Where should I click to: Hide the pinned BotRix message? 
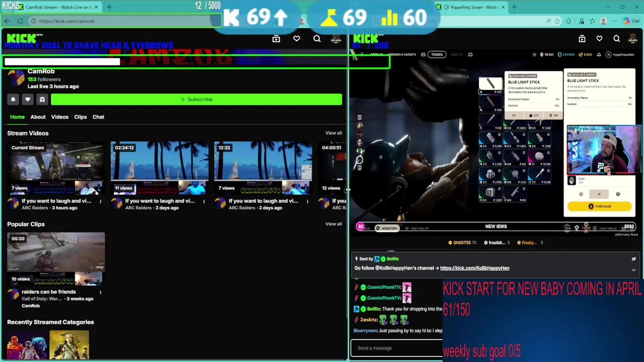[633, 259]
